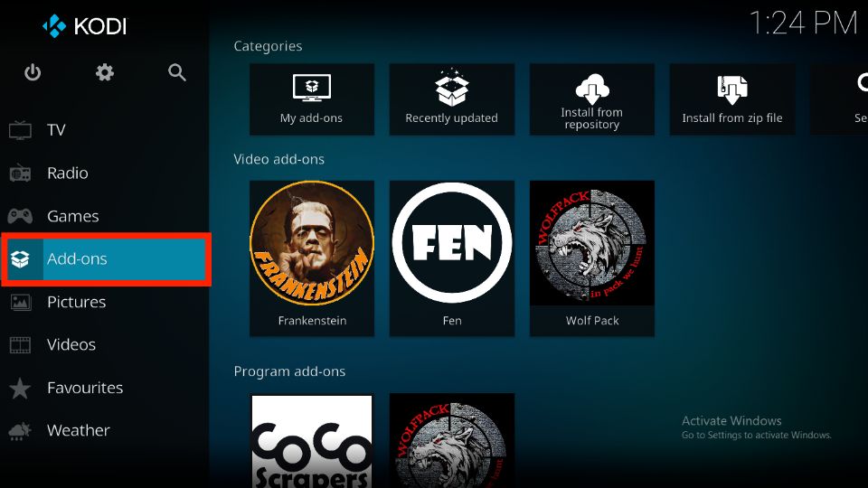Go to the Games section

(72, 216)
